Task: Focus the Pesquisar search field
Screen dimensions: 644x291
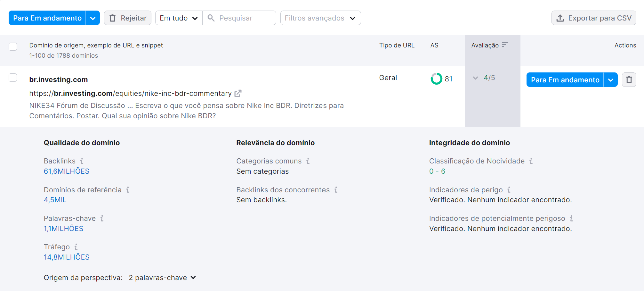Action: coord(239,18)
